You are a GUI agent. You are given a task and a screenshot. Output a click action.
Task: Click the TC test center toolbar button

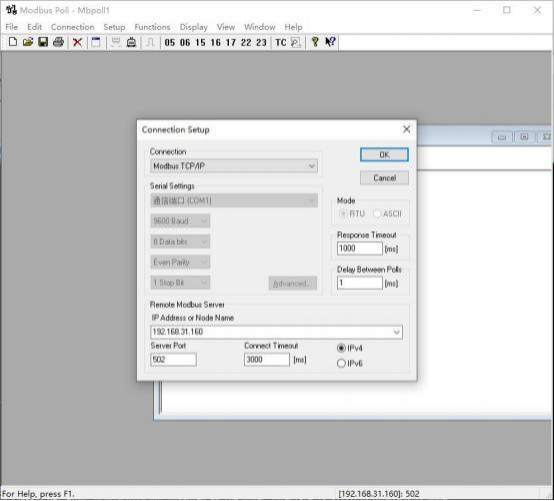tap(281, 43)
